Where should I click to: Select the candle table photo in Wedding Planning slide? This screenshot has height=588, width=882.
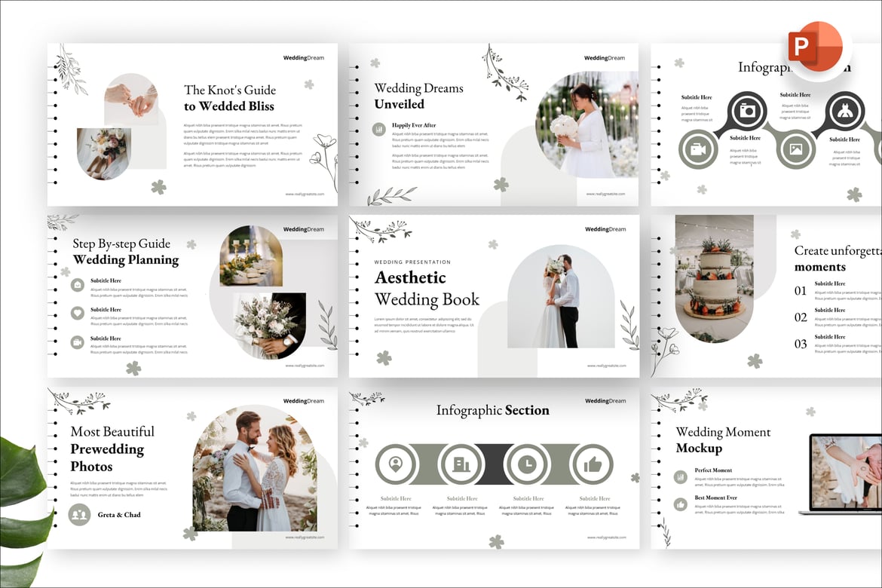click(251, 256)
